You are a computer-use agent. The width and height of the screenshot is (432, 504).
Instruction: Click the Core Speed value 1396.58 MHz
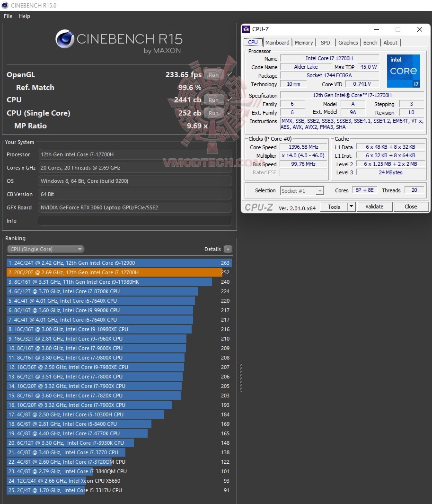(x=303, y=147)
